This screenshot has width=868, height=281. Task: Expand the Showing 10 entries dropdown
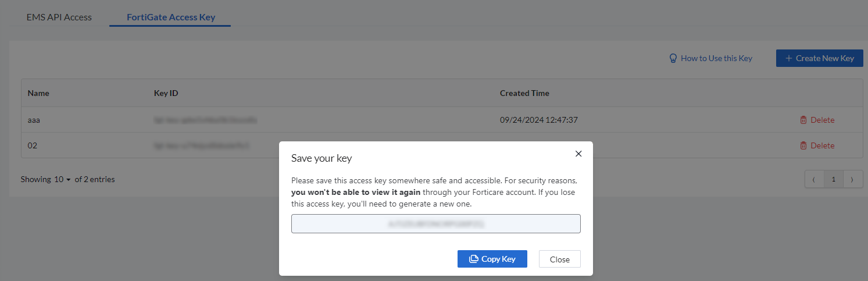point(62,179)
